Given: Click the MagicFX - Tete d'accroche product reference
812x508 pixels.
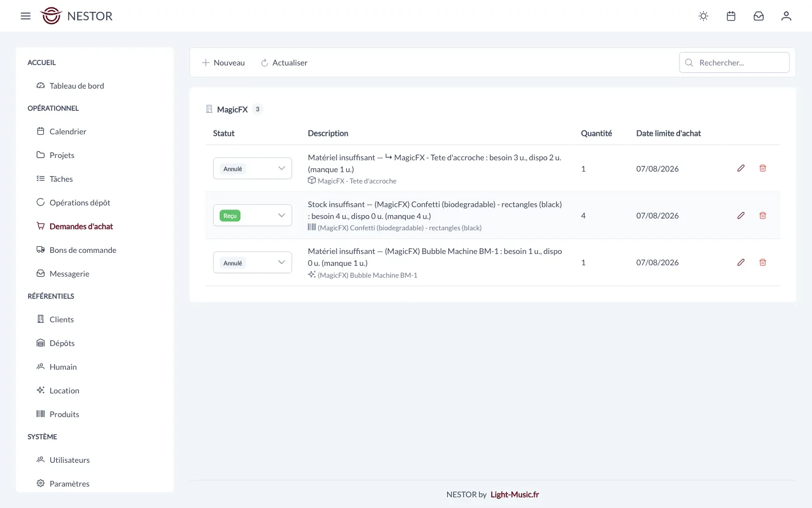Looking at the screenshot, I should coord(357,181).
